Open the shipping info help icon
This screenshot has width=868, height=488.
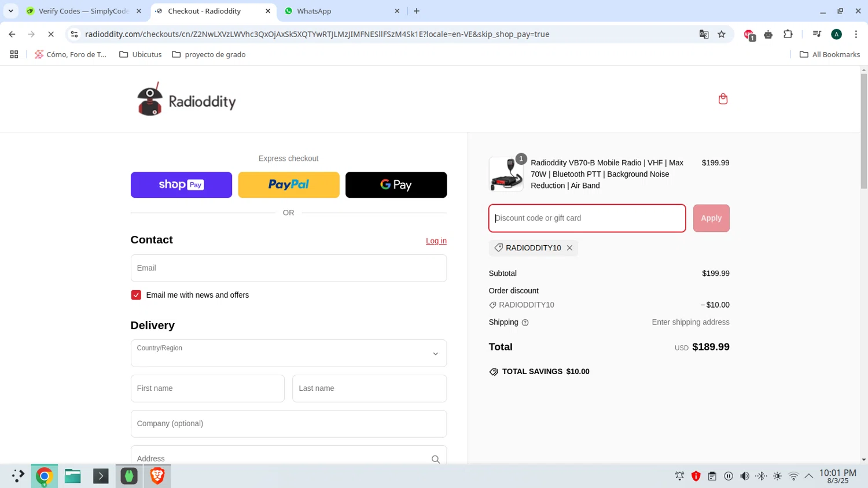click(525, 323)
